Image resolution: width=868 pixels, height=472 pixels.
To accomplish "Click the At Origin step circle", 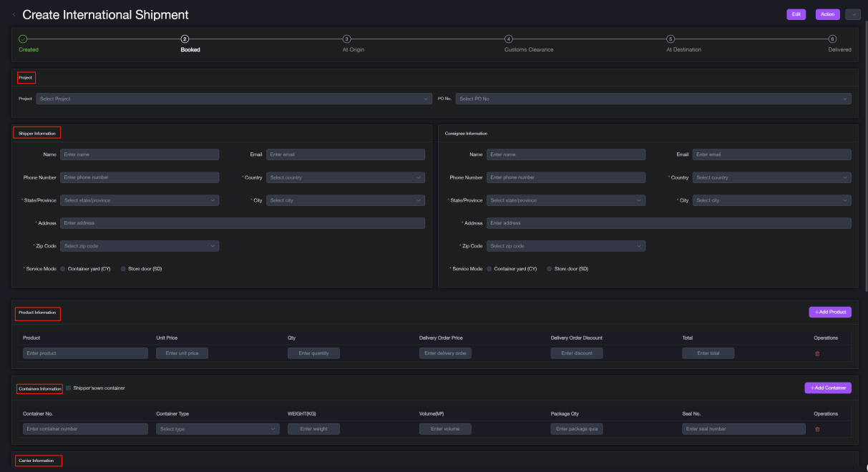I will coord(347,39).
